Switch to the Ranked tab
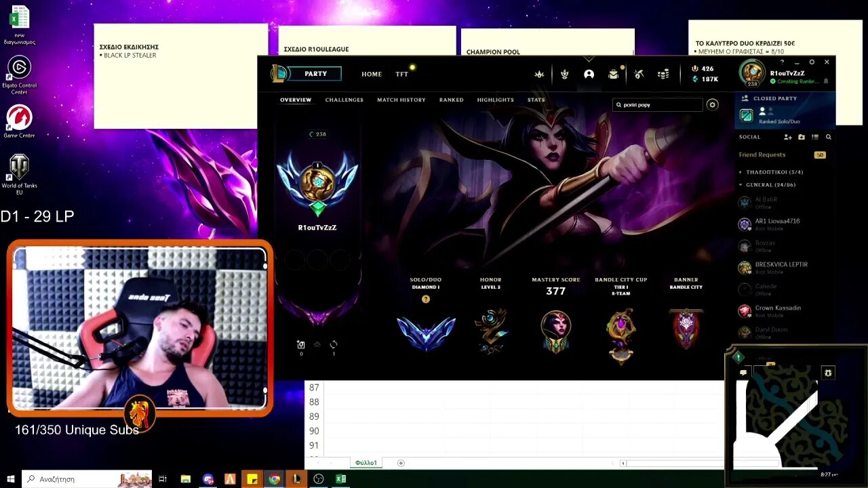Screen dimensions: 868x488 pyautogui.click(x=452, y=100)
